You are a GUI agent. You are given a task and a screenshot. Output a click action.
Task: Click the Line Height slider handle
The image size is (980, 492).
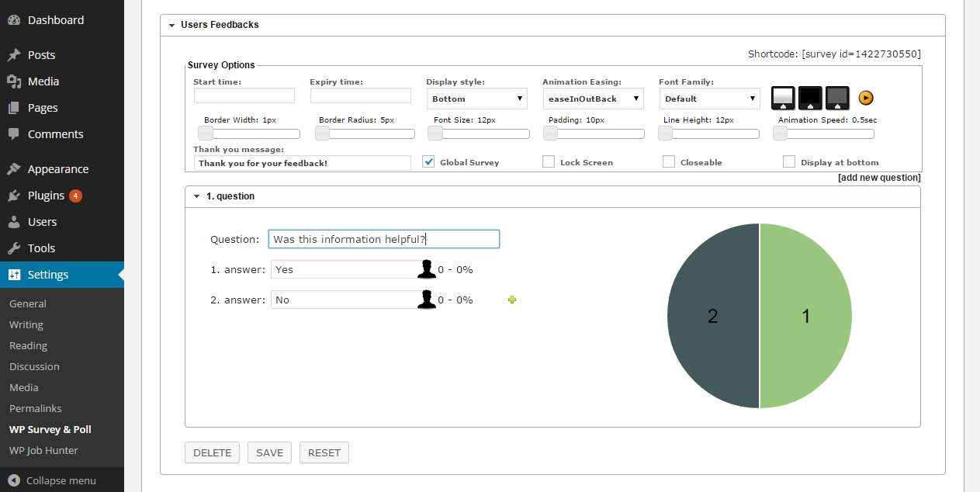(665, 133)
